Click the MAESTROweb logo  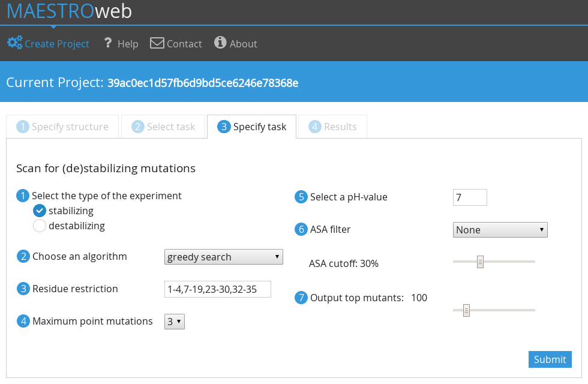(70, 11)
